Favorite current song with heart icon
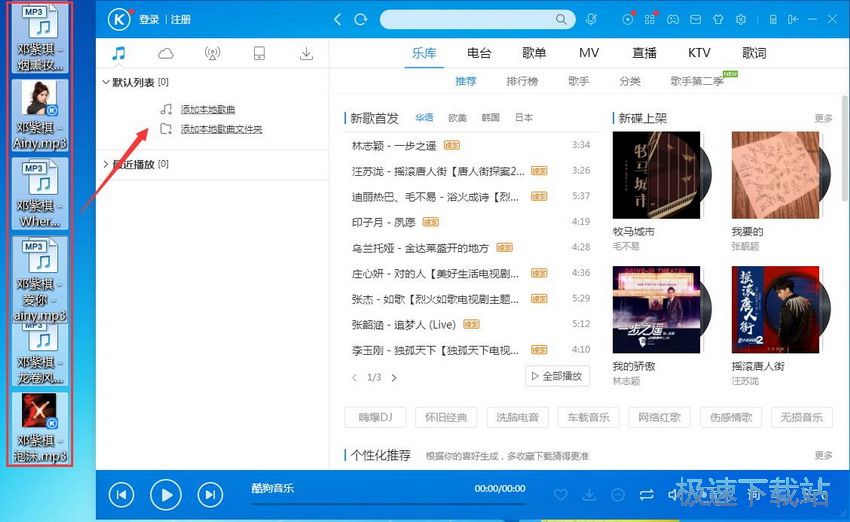 click(x=561, y=494)
